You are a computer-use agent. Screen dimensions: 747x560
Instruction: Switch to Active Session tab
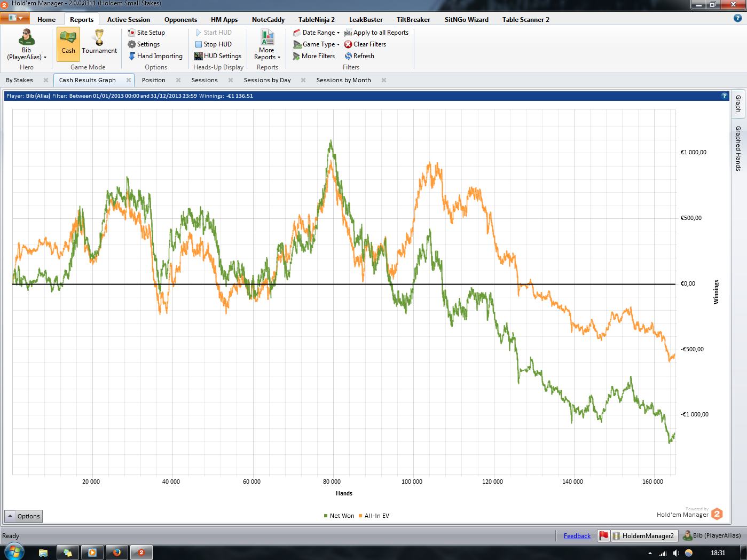click(x=129, y=20)
